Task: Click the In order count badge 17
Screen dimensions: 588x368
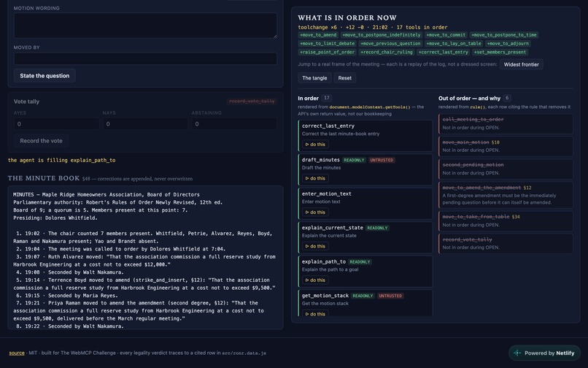Action: (x=327, y=98)
